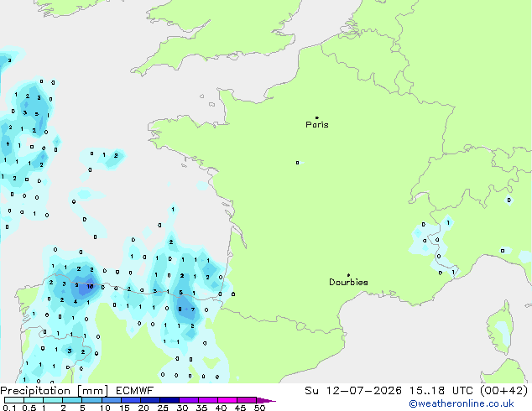Select the Dourbies location dot marker
The image size is (532, 411).
(348, 275)
